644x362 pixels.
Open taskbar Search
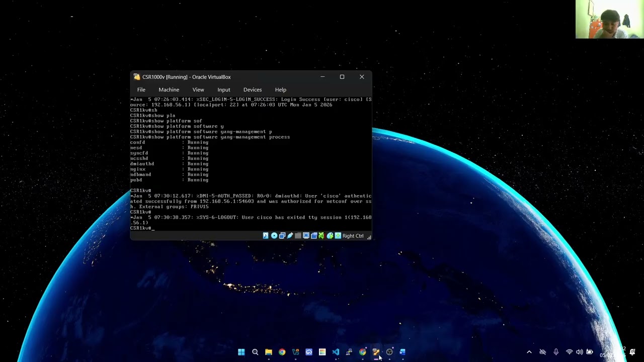click(255, 352)
